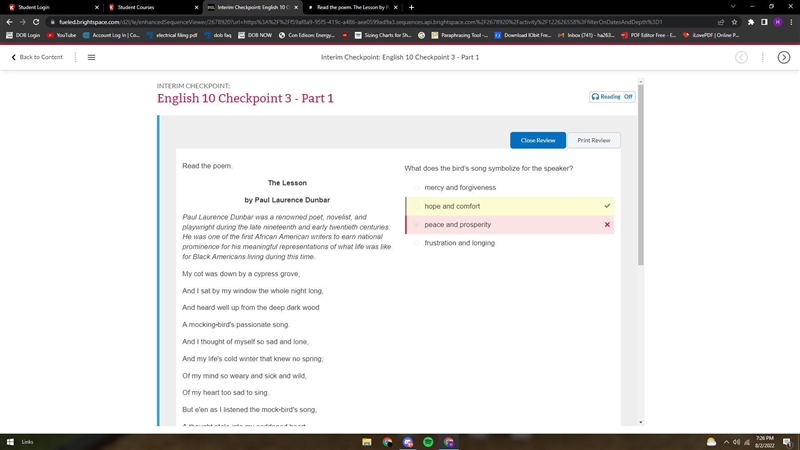Open the vertical dots options in header

[763, 57]
